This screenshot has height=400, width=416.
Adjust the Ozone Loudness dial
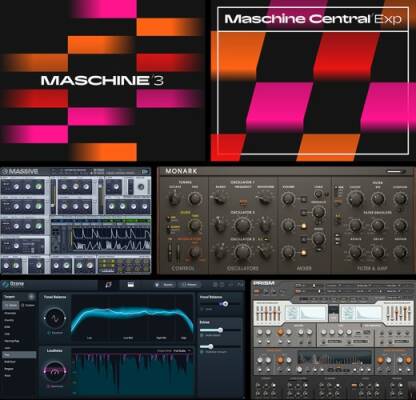[x=54, y=371]
